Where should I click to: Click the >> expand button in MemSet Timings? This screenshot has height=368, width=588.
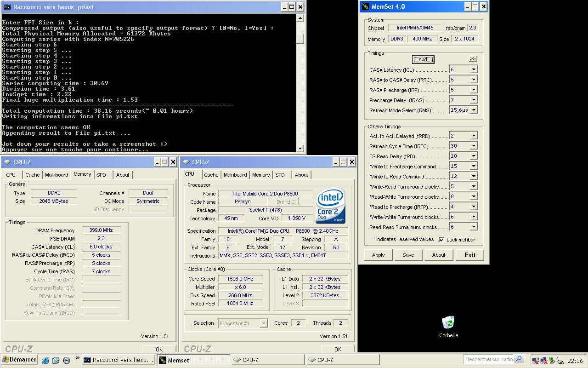(x=473, y=58)
